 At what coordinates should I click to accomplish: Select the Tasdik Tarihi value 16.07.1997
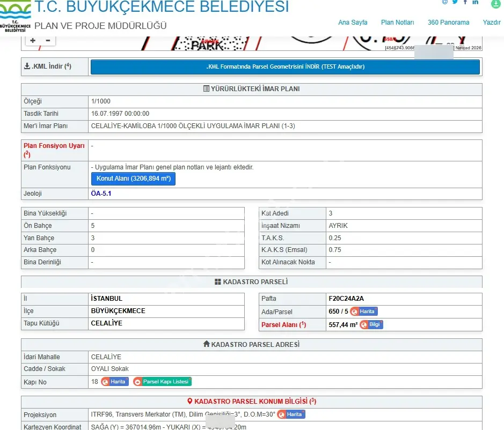coord(120,113)
